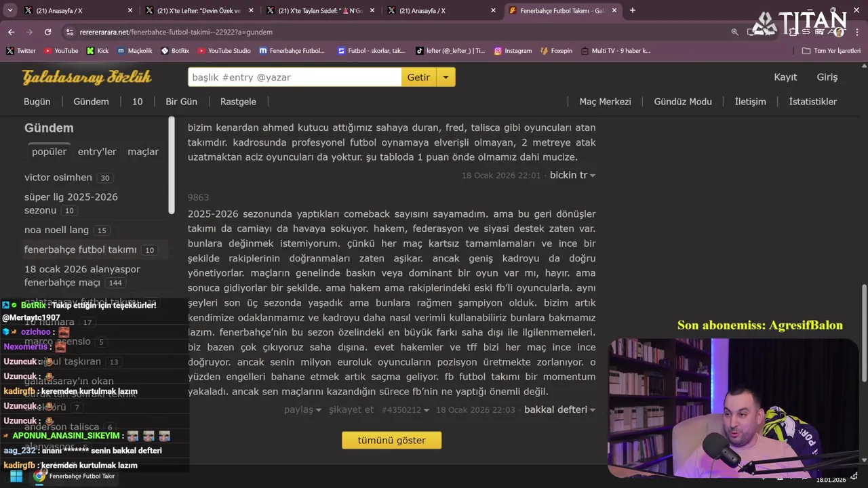Image resolution: width=868 pixels, height=488 pixels.
Task: Click the sidebar Gündem list scrollbar
Action: pos(172,166)
